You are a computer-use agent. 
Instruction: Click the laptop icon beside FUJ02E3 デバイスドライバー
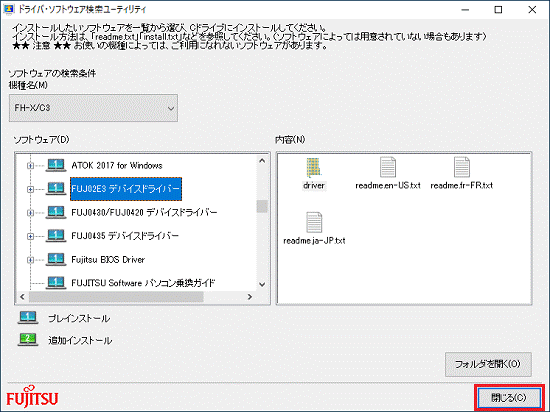tap(56, 189)
